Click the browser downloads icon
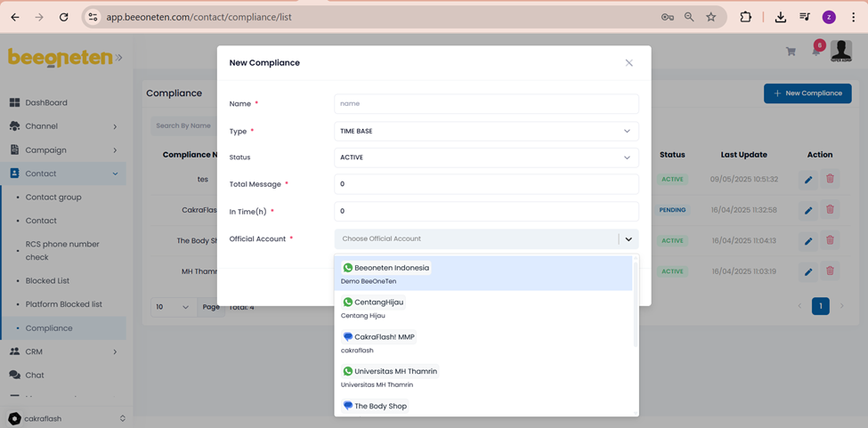The width and height of the screenshot is (868, 428). (x=780, y=17)
